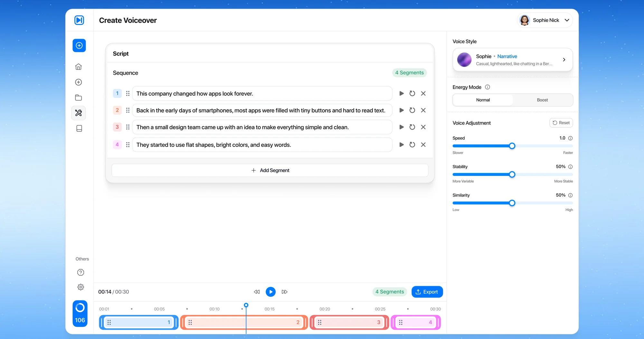Click the app logo icon in the sidebar
Image resolution: width=644 pixels, height=339 pixels.
click(79, 20)
